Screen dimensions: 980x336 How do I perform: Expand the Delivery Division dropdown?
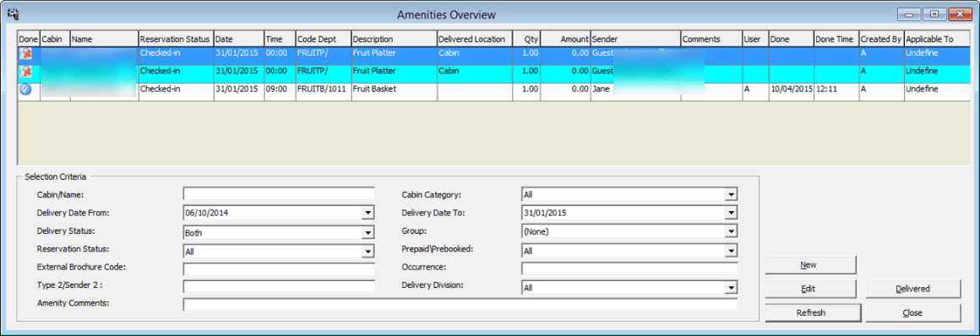click(731, 288)
